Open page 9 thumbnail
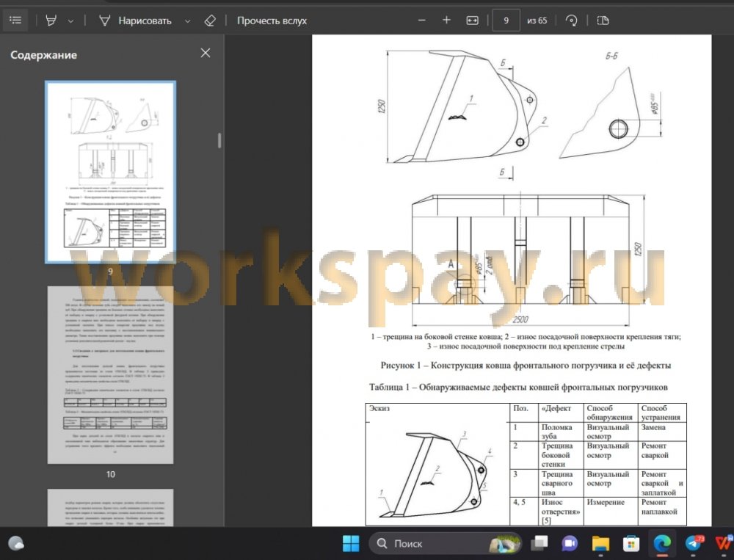The image size is (734, 560). pos(111,172)
